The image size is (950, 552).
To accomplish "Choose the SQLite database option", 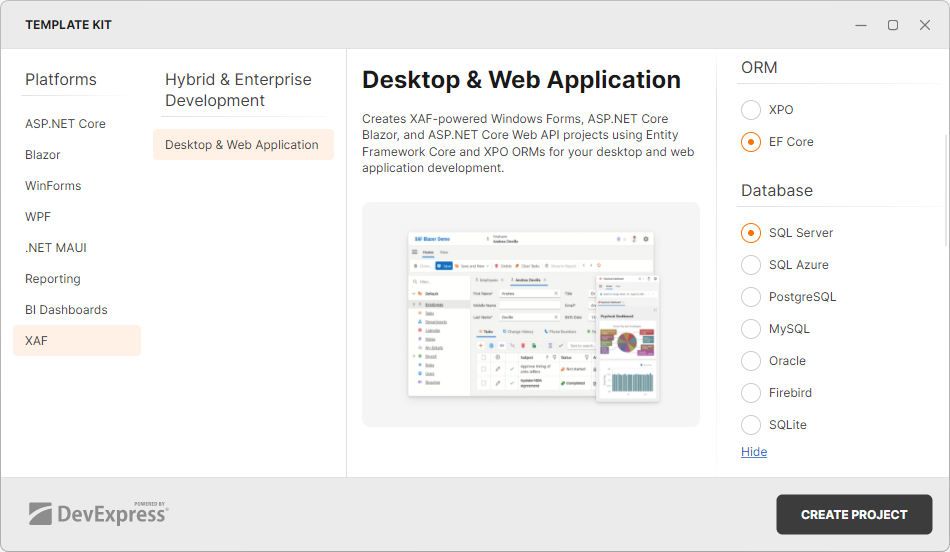I will [x=751, y=425].
